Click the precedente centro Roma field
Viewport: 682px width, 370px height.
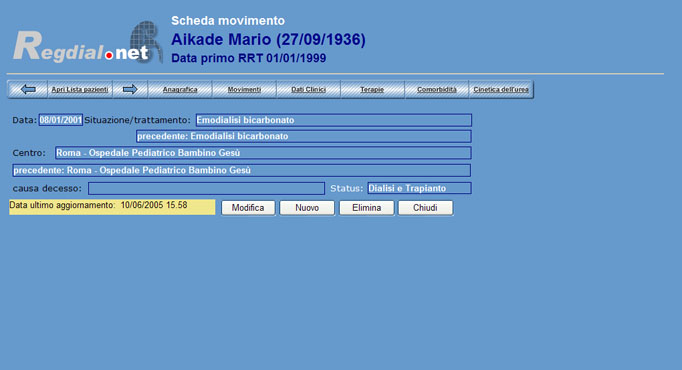[241, 170]
